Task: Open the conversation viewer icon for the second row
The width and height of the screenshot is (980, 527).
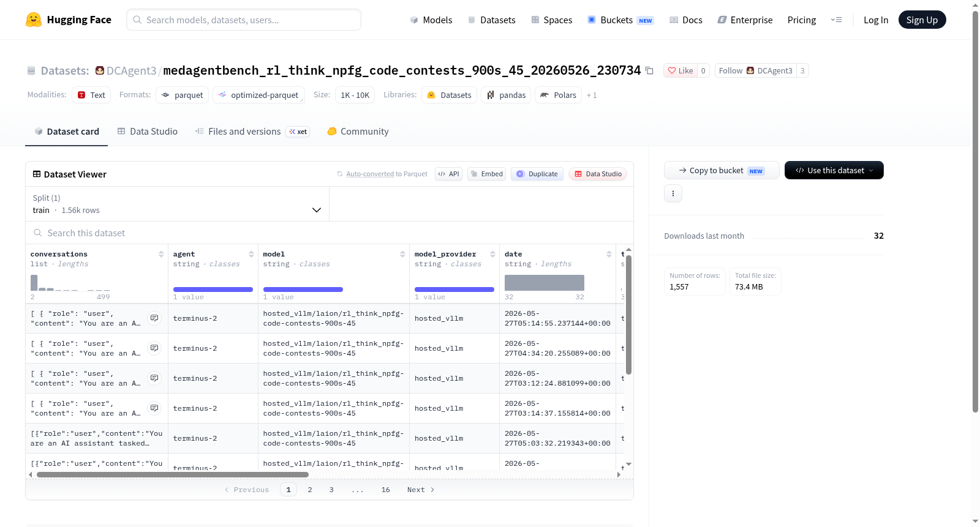Action: (154, 348)
